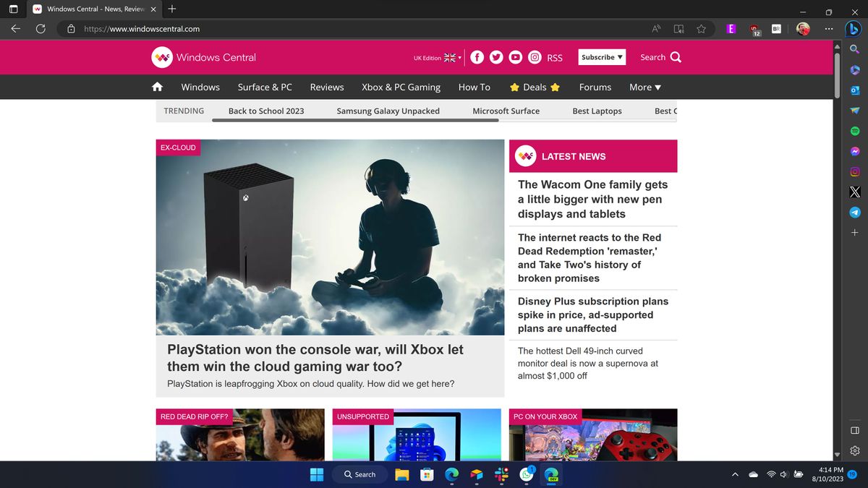Open Immersive Reader from address bar
This screenshot has width=868, height=488.
tap(678, 29)
